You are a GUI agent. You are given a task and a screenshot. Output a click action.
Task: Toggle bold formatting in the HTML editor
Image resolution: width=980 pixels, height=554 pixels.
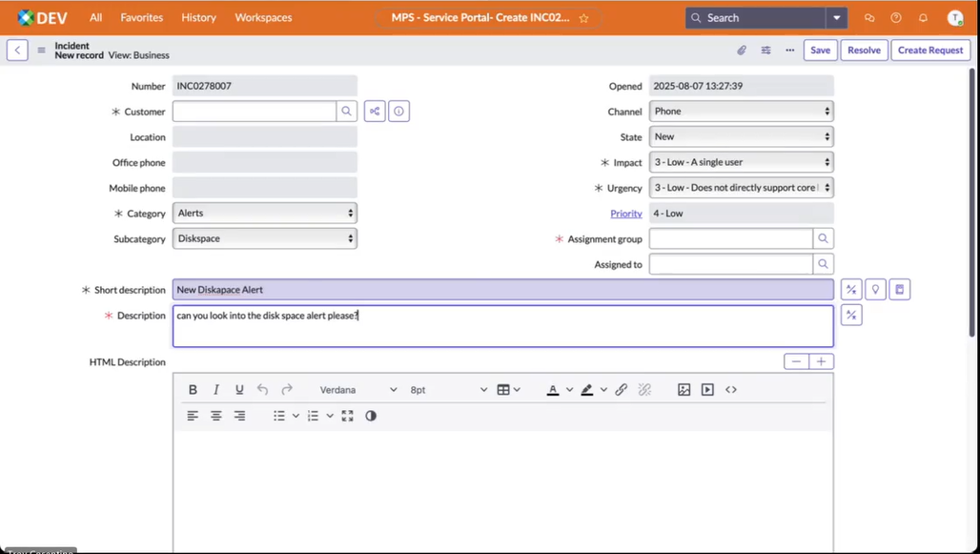pyautogui.click(x=193, y=389)
